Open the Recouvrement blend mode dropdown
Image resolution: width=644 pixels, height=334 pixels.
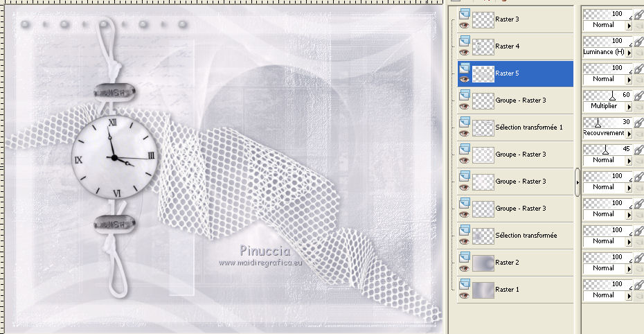click(629, 134)
